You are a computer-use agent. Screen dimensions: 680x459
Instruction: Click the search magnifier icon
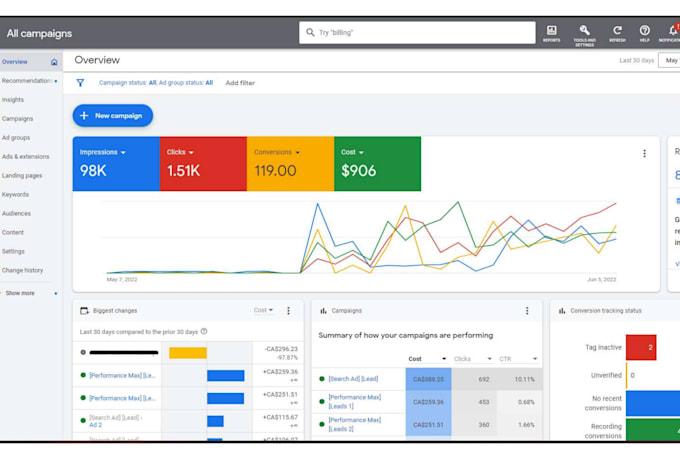310,33
